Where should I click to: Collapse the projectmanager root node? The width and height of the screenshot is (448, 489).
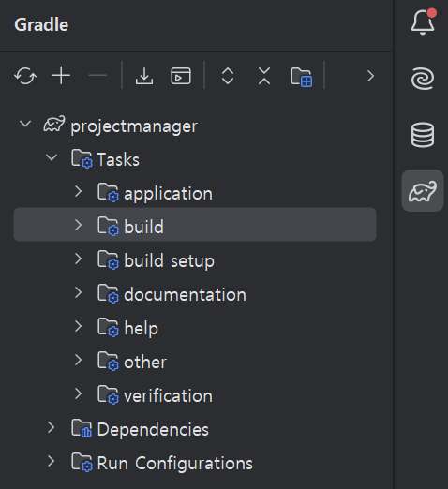[x=25, y=124]
